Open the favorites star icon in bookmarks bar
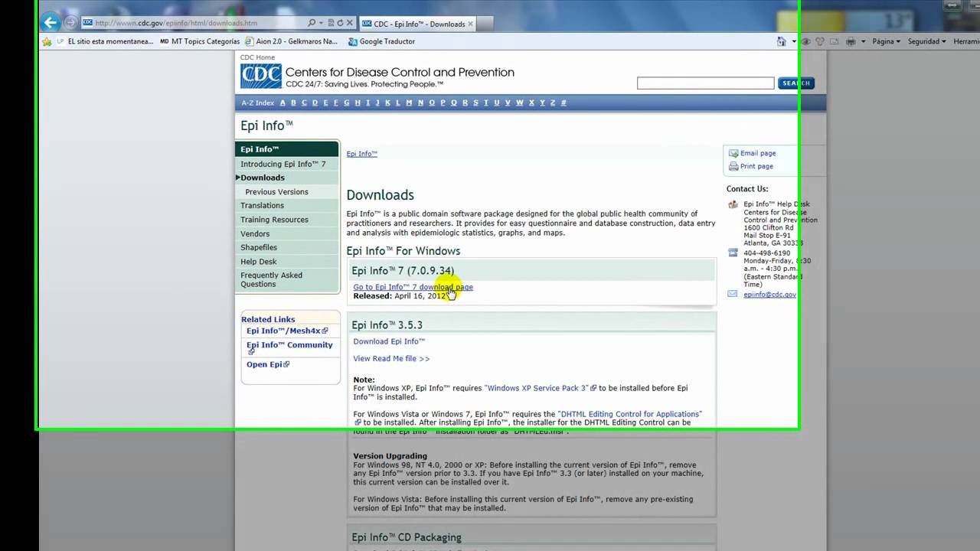The width and height of the screenshot is (980, 551). pos(47,41)
